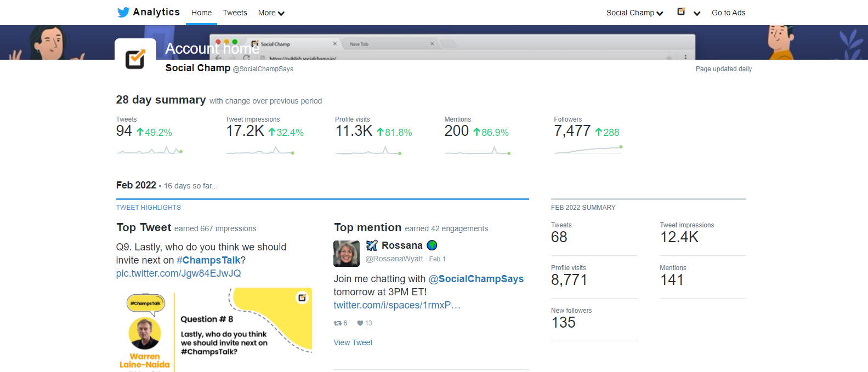Click the globe emoji after Rossana's name
The width and height of the screenshot is (868, 372).
[432, 245]
